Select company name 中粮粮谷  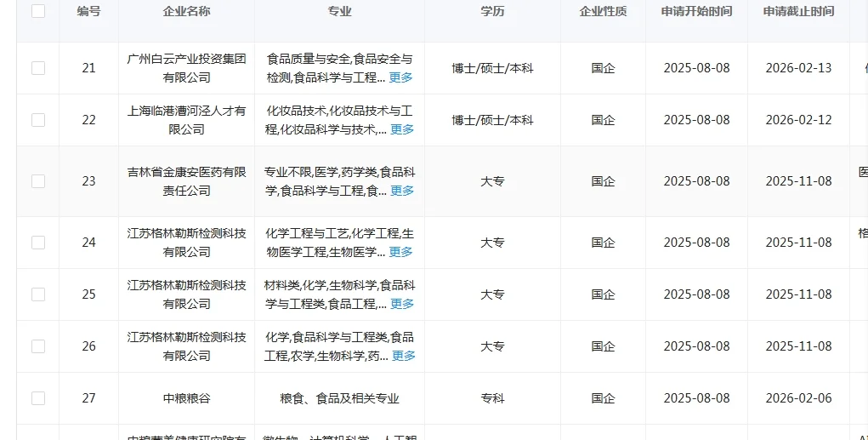[186, 398]
